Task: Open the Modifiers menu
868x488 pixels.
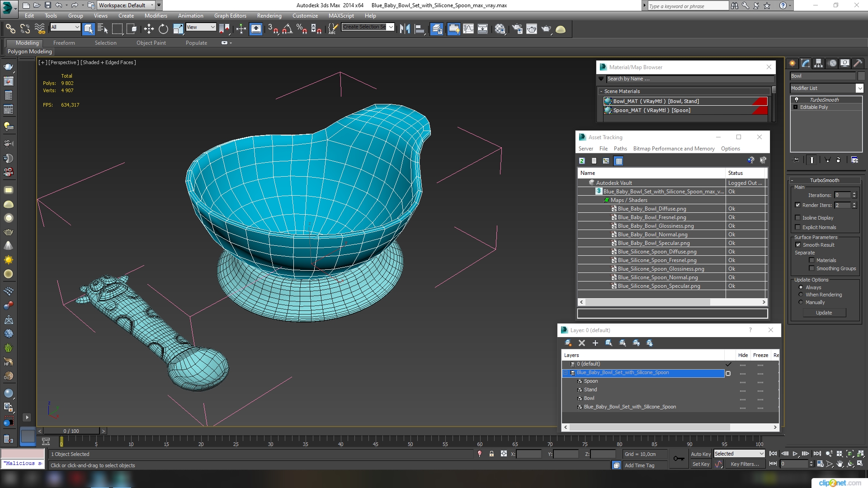Action: (x=156, y=15)
